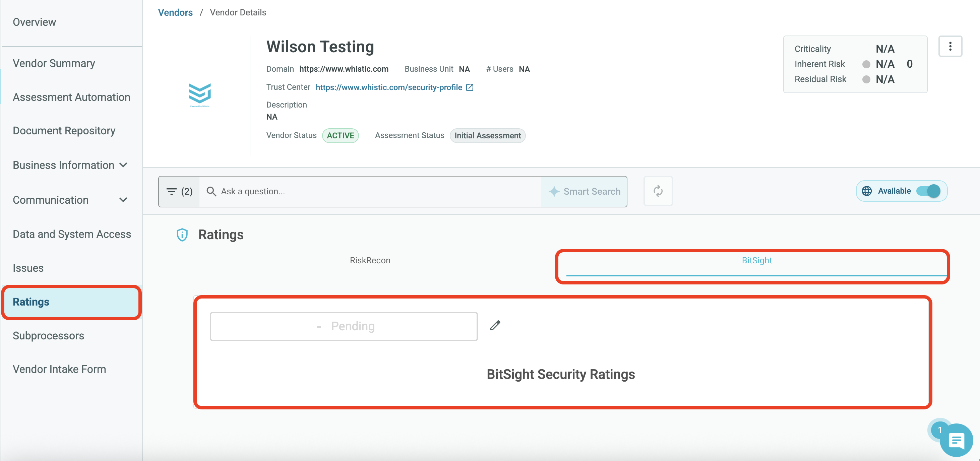
Task: Open the three-dot vendor options menu
Action: pos(950,47)
